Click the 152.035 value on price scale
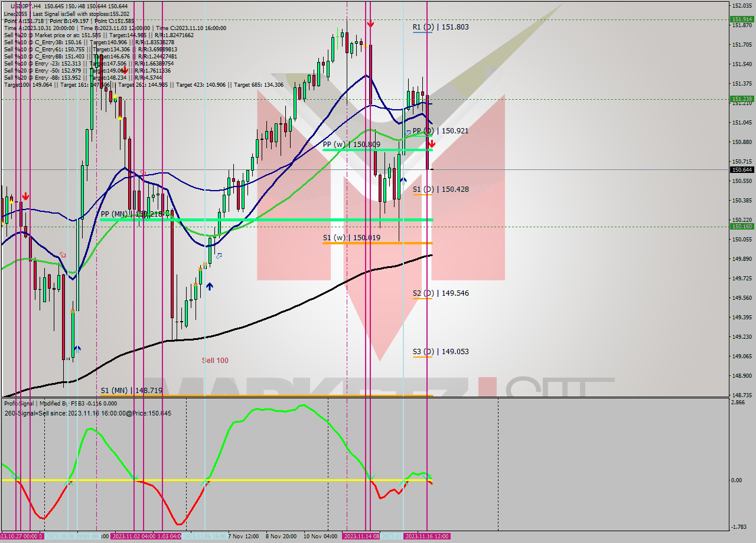Viewport: 756px width, 543px height. tap(741, 6)
